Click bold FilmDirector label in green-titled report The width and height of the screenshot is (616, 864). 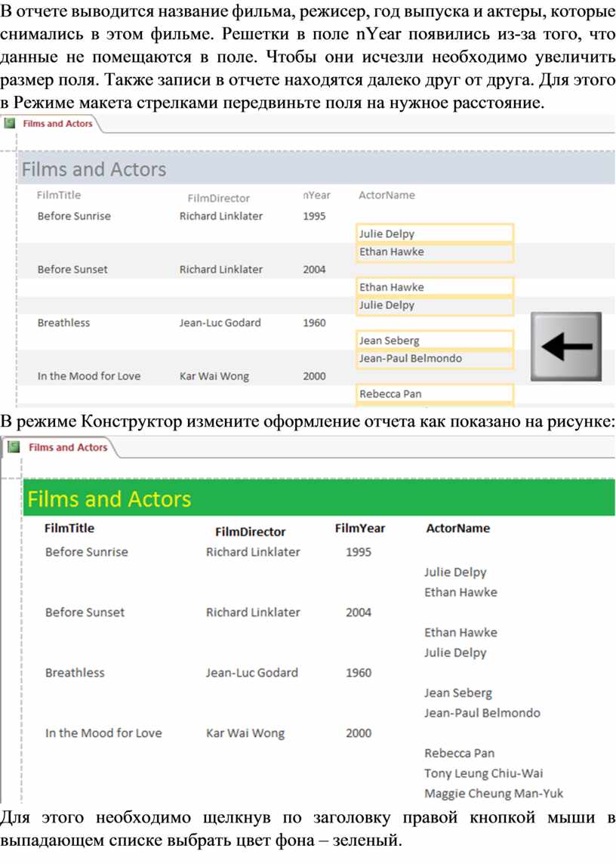tap(250, 532)
